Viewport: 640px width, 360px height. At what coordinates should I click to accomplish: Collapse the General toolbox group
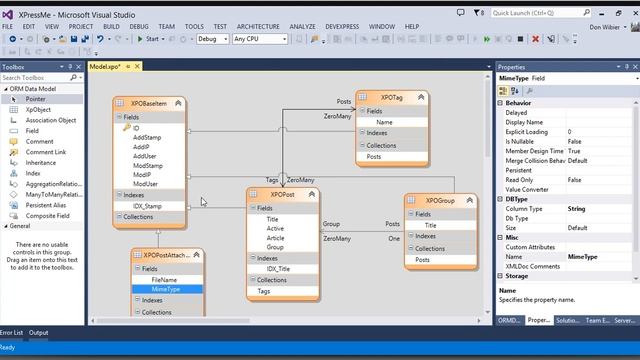[6, 226]
